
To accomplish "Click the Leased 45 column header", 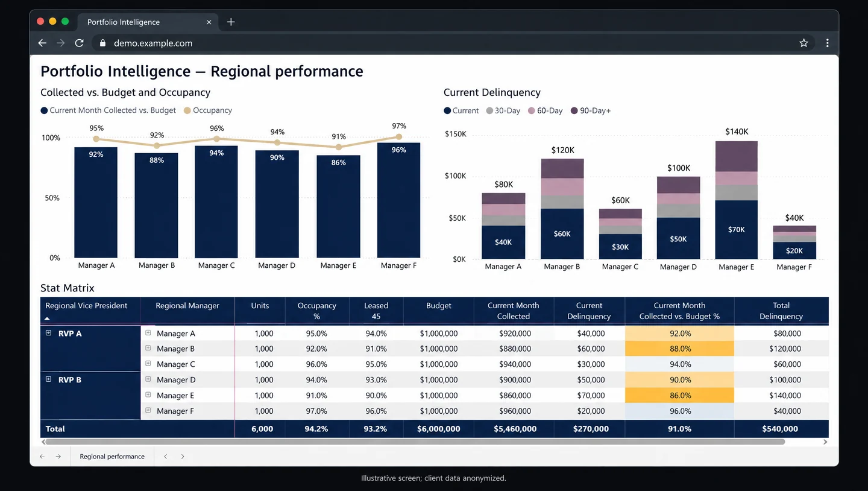I will 376,311.
